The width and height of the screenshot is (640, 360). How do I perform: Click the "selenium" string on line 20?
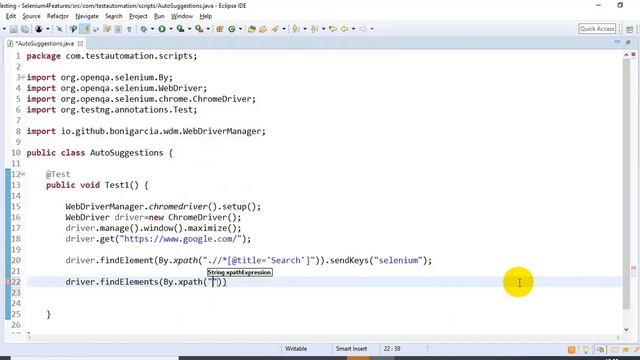tap(399, 260)
